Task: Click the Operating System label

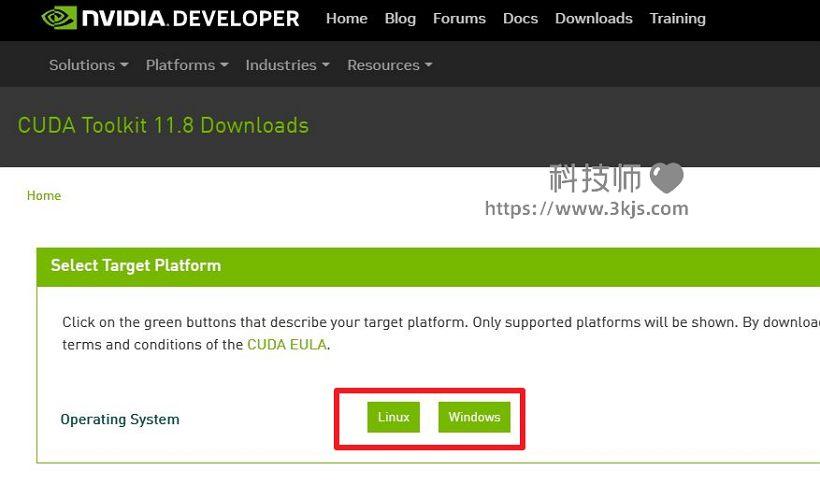Action: tap(120, 420)
